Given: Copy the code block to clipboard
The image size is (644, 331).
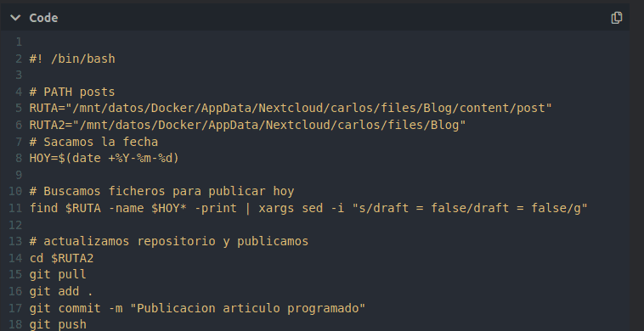Looking at the screenshot, I should [x=616, y=18].
